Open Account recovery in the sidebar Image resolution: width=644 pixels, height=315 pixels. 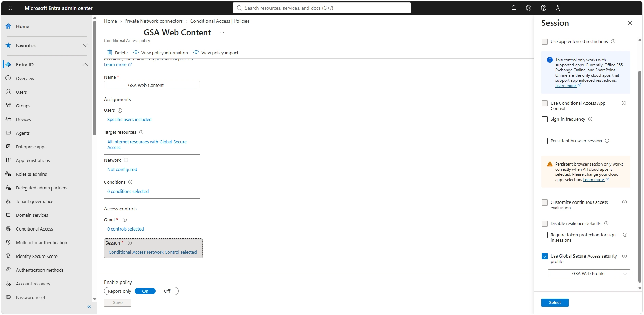click(33, 284)
